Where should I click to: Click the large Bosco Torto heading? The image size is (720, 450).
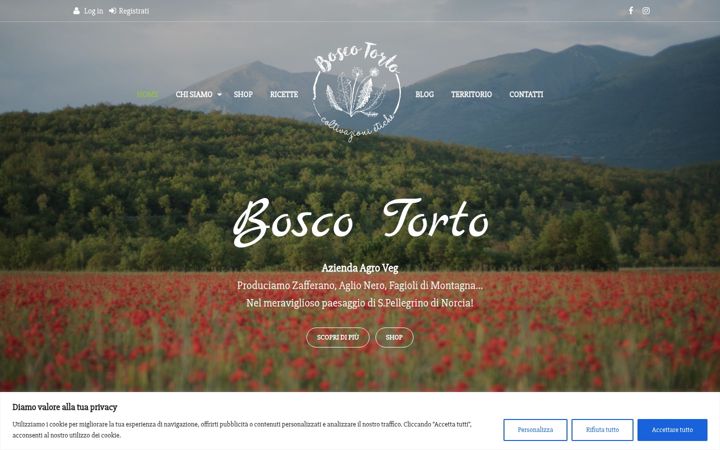[x=360, y=223]
